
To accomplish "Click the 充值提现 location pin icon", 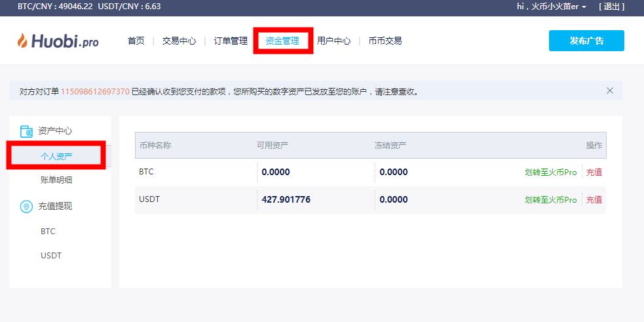I will (26, 206).
